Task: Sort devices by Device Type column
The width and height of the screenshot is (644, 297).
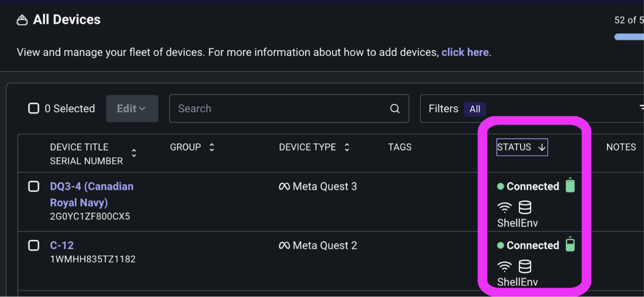Action: [x=347, y=147]
